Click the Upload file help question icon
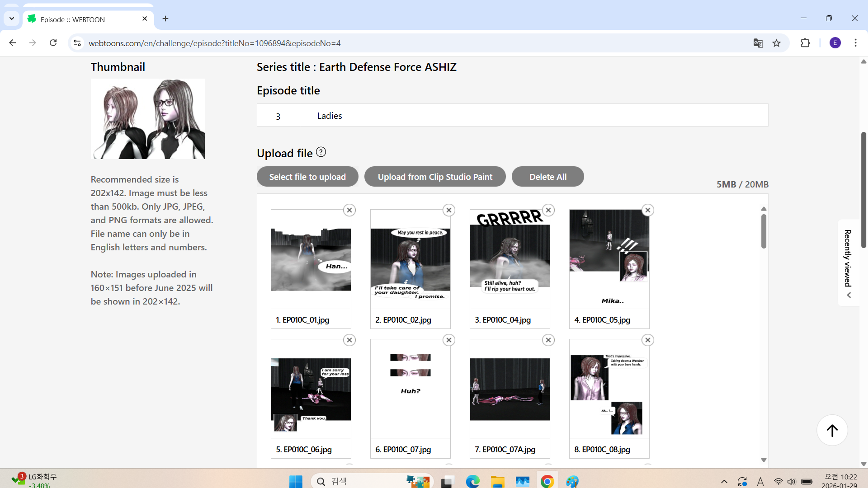 coord(321,152)
